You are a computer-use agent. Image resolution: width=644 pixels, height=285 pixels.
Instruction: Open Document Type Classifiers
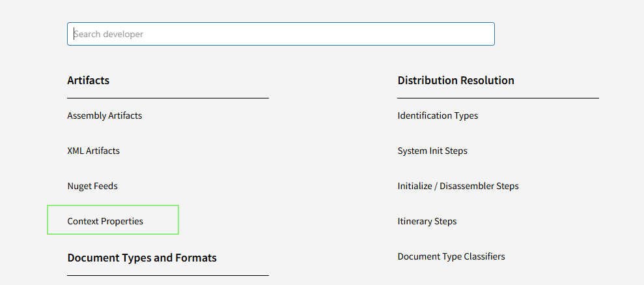click(x=451, y=256)
